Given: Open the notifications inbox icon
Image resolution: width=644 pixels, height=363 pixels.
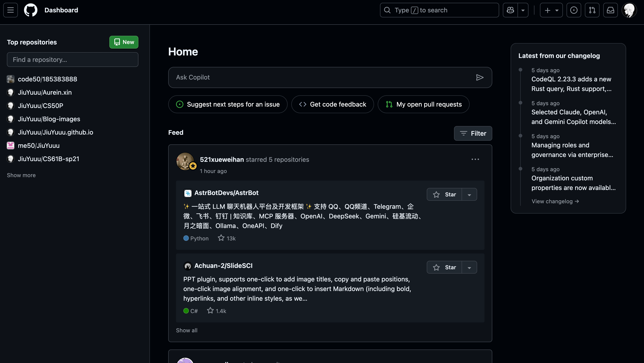Looking at the screenshot, I should point(610,10).
